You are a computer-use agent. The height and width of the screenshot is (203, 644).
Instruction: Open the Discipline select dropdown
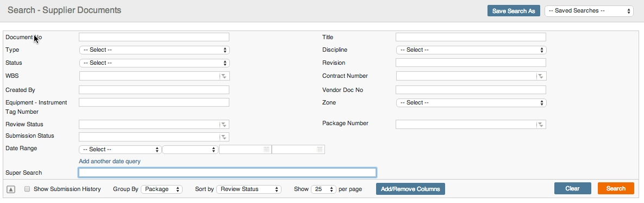[x=471, y=50]
